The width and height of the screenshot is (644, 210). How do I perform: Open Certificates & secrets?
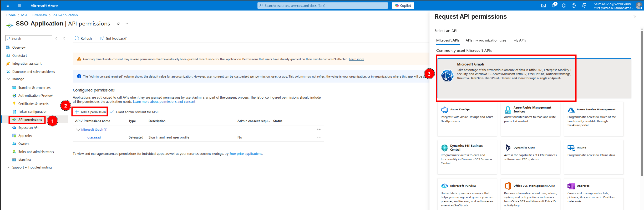click(33, 104)
